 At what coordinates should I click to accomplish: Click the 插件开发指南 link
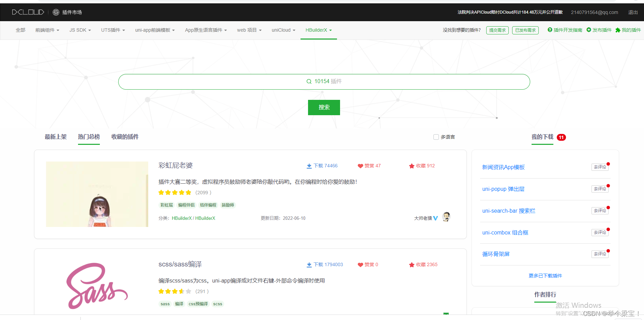568,30
